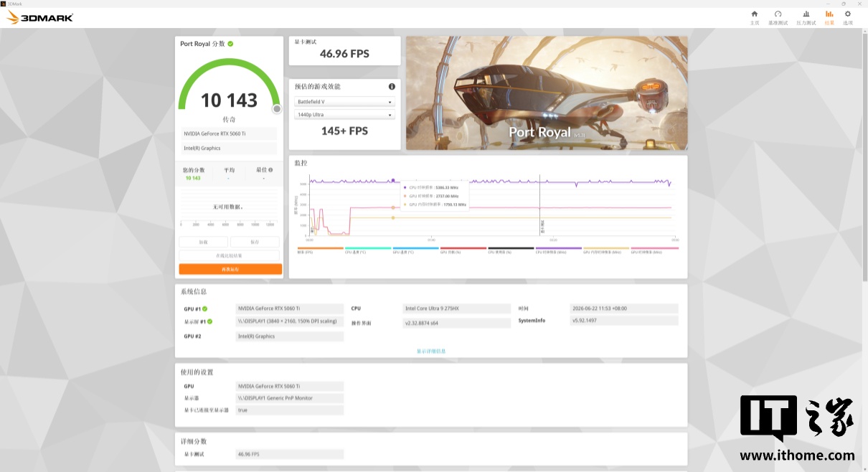Screen dimensions: 868x472
Task: Click the v2.32.8874 s64 version field
Action: (x=456, y=324)
